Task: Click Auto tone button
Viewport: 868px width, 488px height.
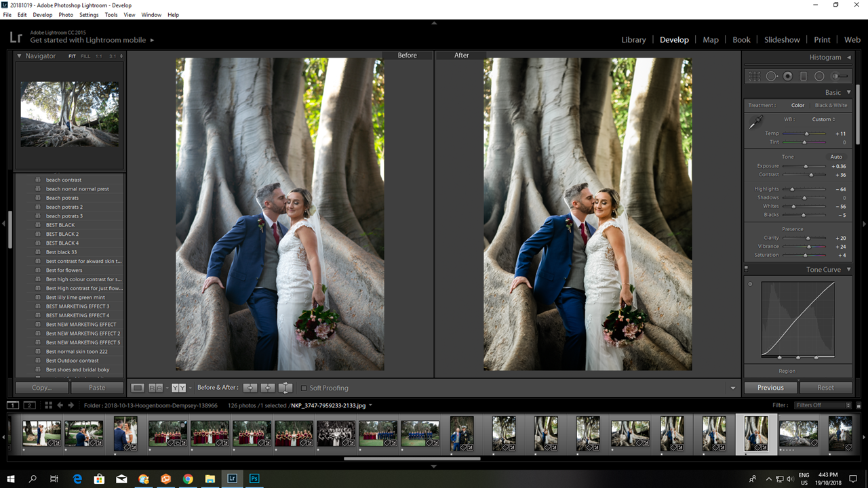Action: pos(836,157)
